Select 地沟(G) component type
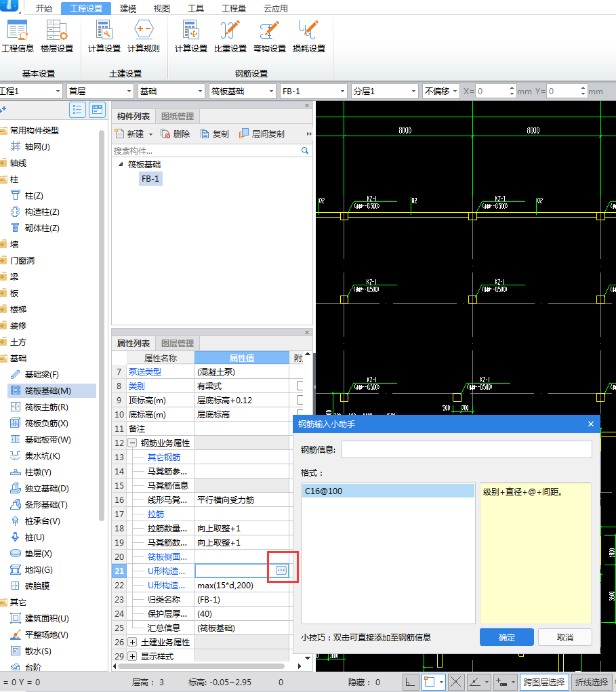The image size is (616, 692). (32, 570)
